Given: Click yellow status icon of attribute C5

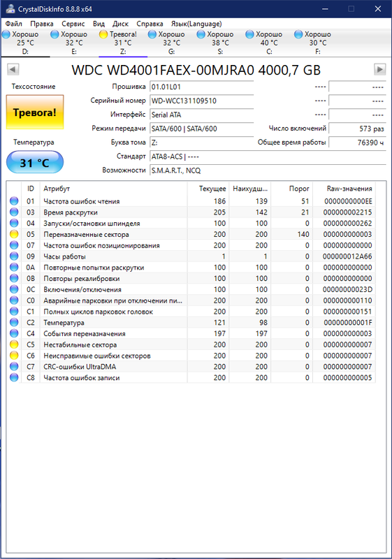Looking at the screenshot, I should (14, 344).
